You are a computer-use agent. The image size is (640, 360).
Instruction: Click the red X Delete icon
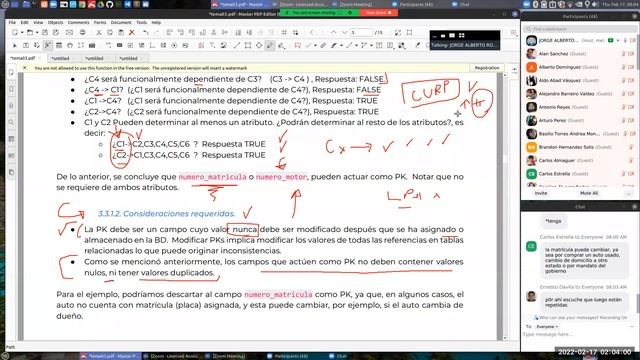pos(131,33)
